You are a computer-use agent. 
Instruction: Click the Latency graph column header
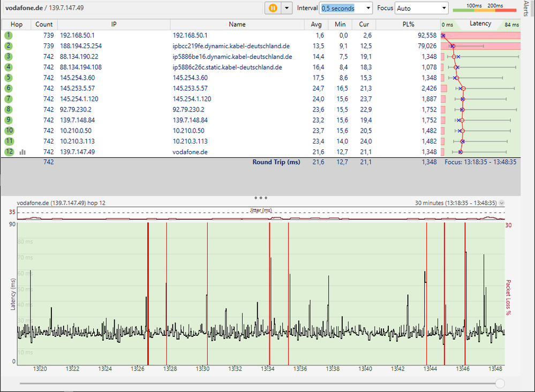(x=480, y=24)
